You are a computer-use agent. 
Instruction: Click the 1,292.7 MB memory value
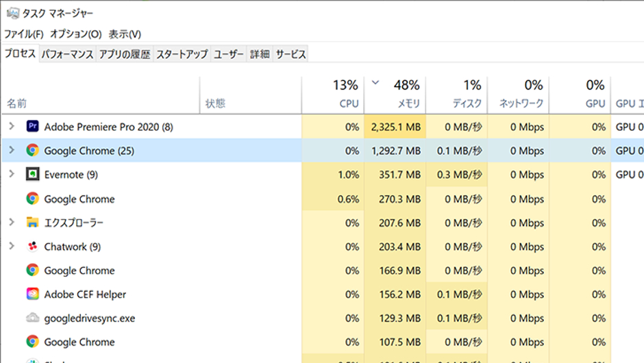tap(396, 151)
